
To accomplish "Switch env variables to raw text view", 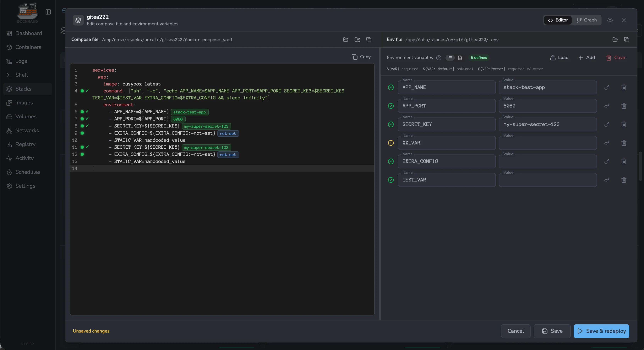I will click(460, 58).
